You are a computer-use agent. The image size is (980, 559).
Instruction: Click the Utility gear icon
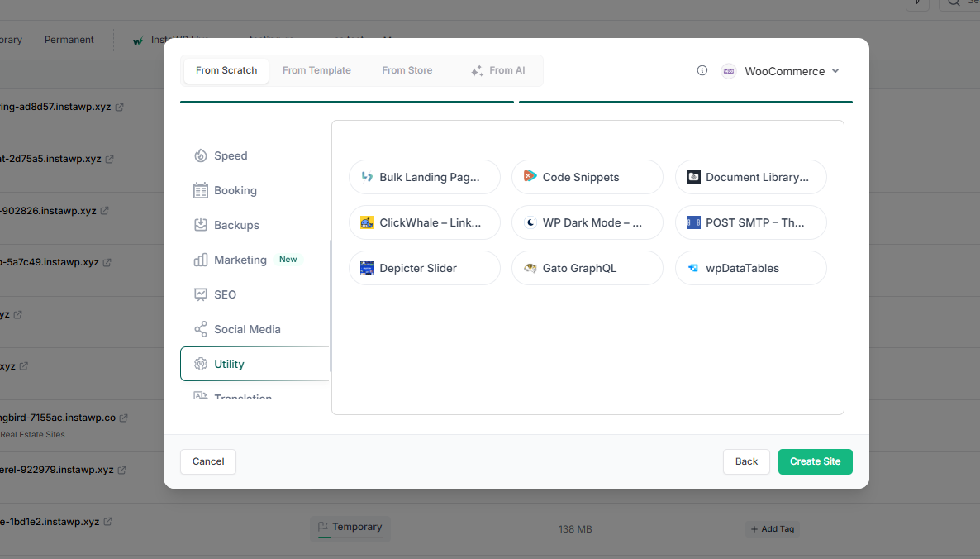[201, 364]
